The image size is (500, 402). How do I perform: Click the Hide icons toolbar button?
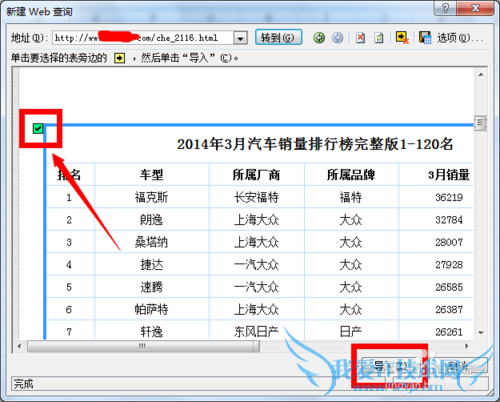pos(402,37)
